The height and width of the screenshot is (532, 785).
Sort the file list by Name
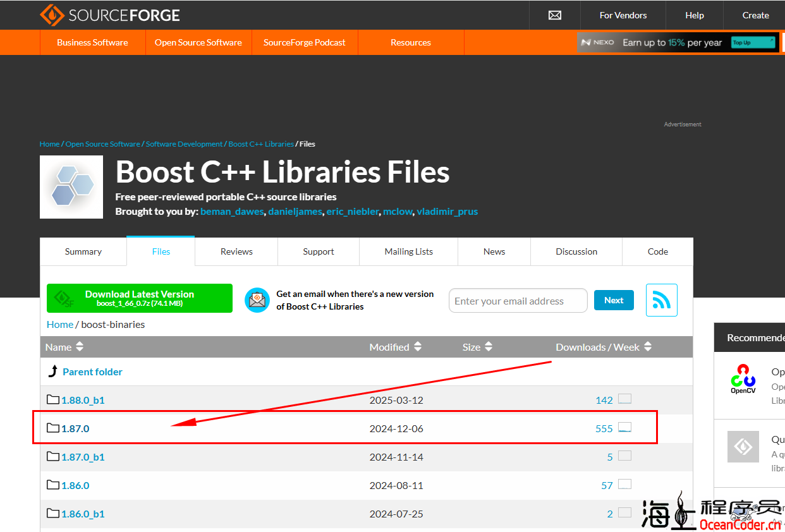click(64, 347)
